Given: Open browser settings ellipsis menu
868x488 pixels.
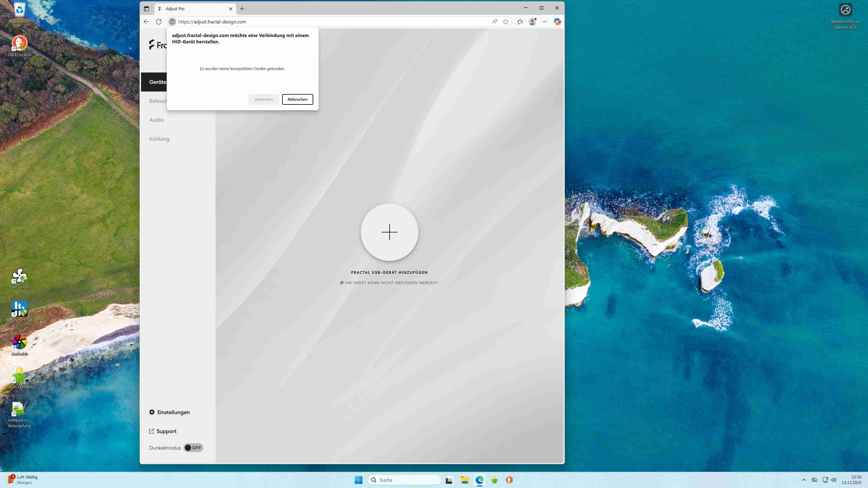Looking at the screenshot, I should (x=545, y=21).
